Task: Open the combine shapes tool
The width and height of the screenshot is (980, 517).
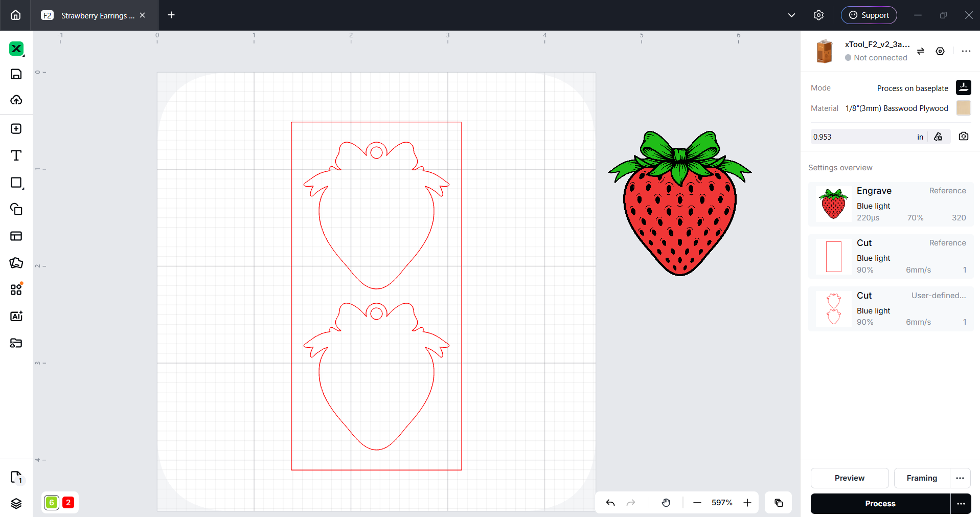Action: point(16,209)
